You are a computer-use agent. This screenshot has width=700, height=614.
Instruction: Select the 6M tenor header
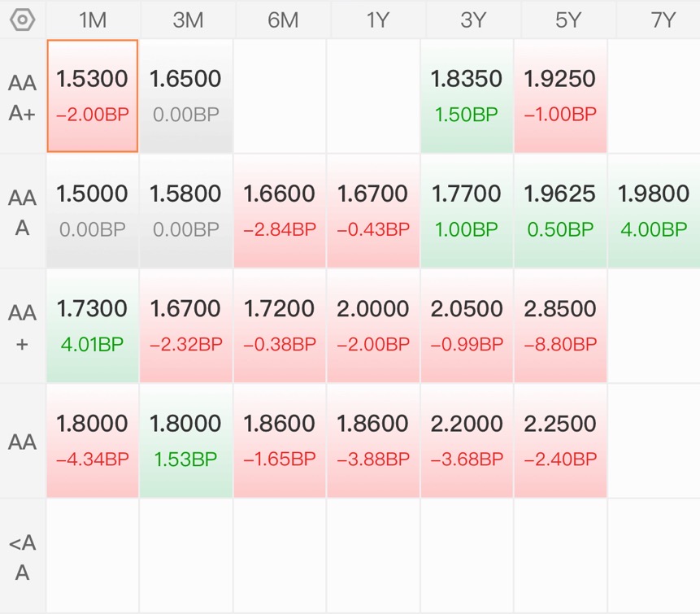283,20
